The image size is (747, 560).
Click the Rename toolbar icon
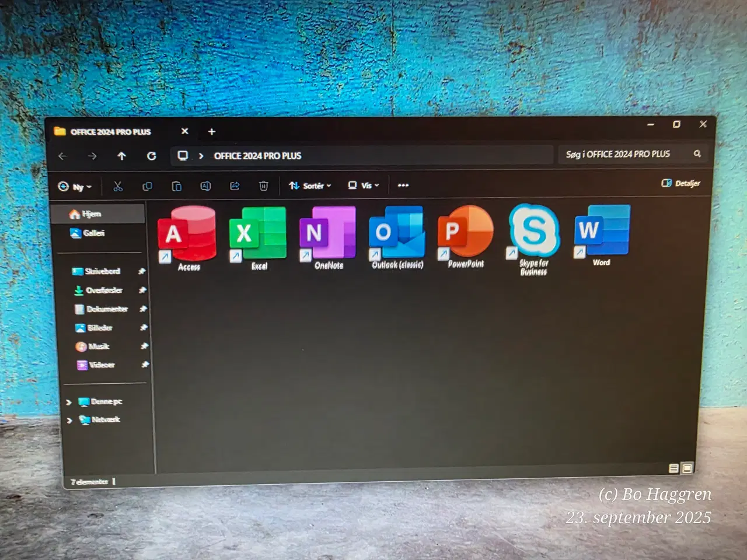(205, 186)
